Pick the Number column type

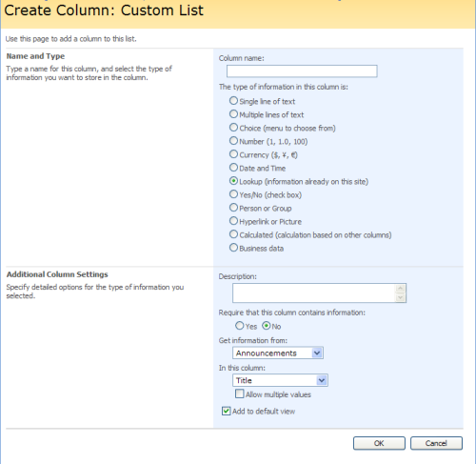tap(233, 141)
